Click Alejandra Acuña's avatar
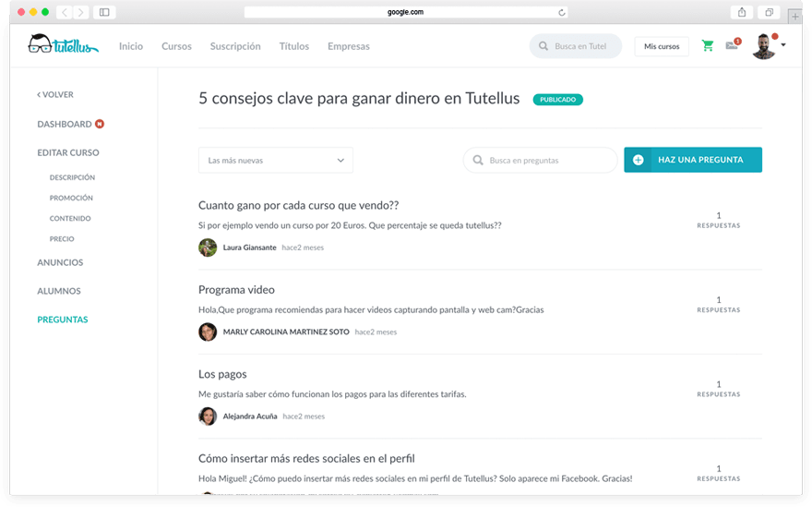Image resolution: width=812 pixels, height=507 pixels. click(208, 416)
